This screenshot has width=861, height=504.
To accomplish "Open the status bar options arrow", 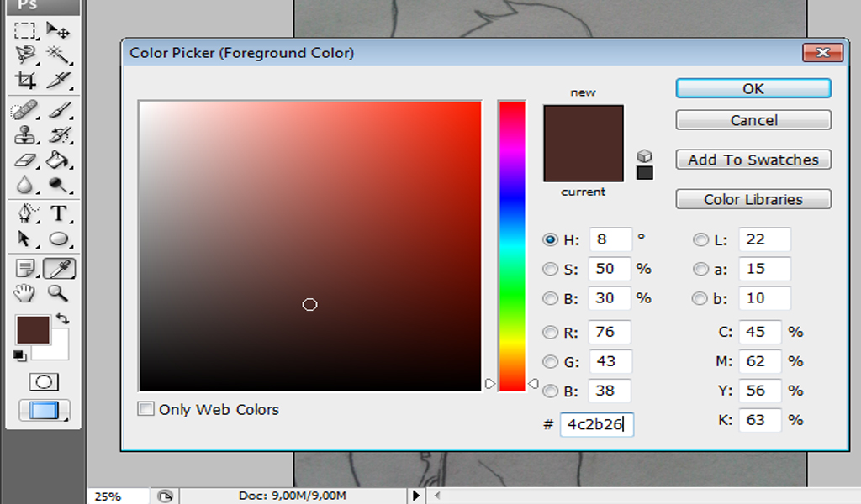I will [416, 496].
